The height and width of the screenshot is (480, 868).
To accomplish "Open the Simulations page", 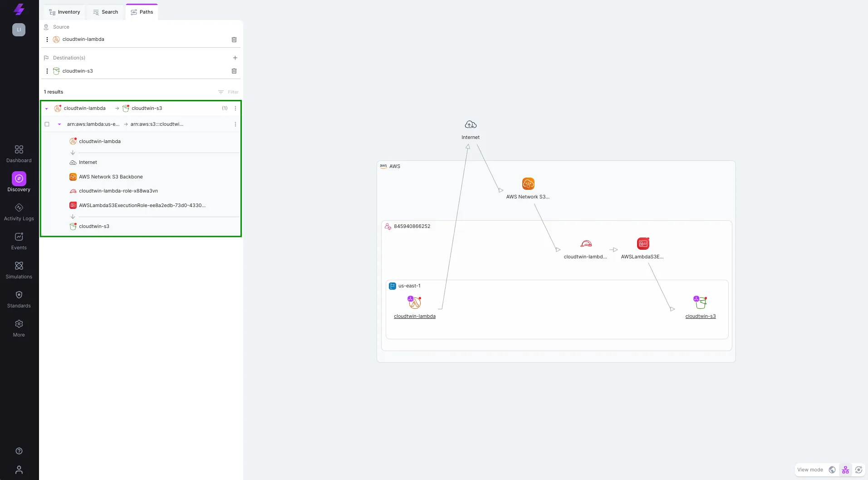I will pos(19,270).
